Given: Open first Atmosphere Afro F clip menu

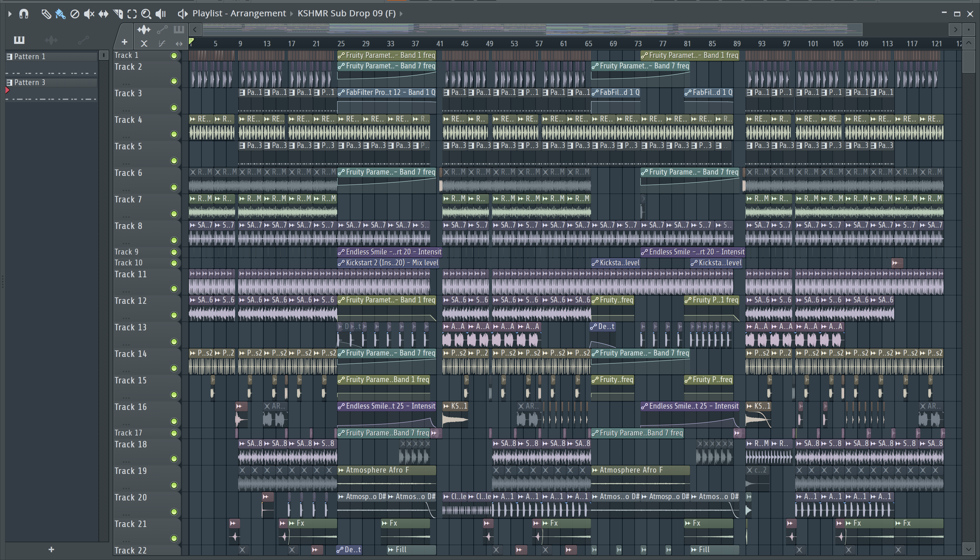Looking at the screenshot, I should point(341,470).
